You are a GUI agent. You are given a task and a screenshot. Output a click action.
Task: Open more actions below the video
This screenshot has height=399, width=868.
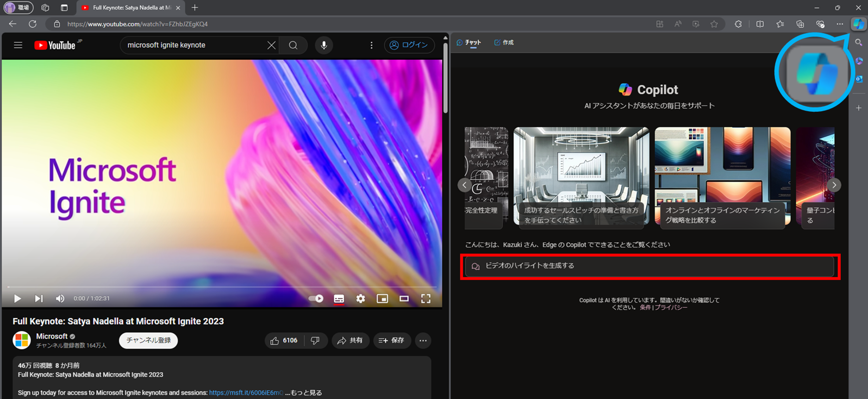tap(423, 341)
